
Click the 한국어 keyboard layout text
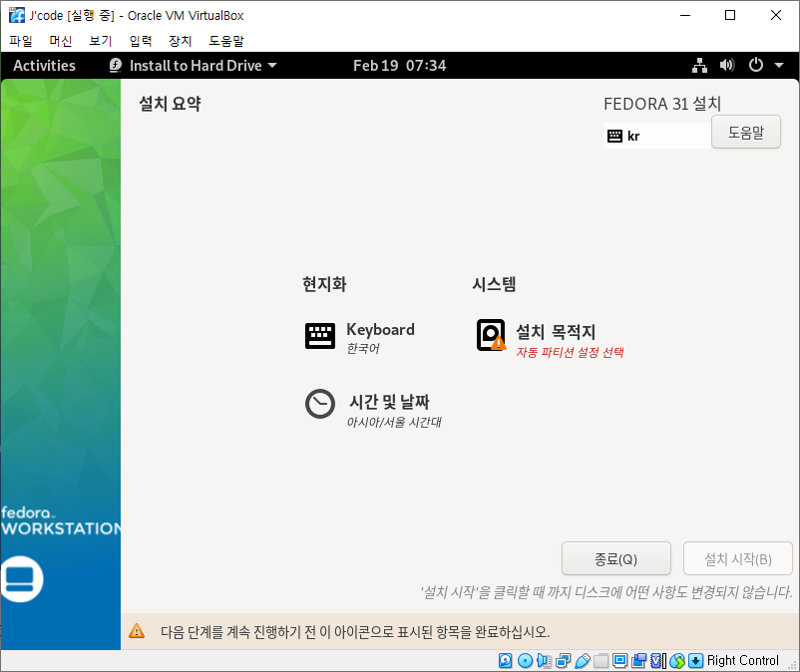[x=363, y=348]
